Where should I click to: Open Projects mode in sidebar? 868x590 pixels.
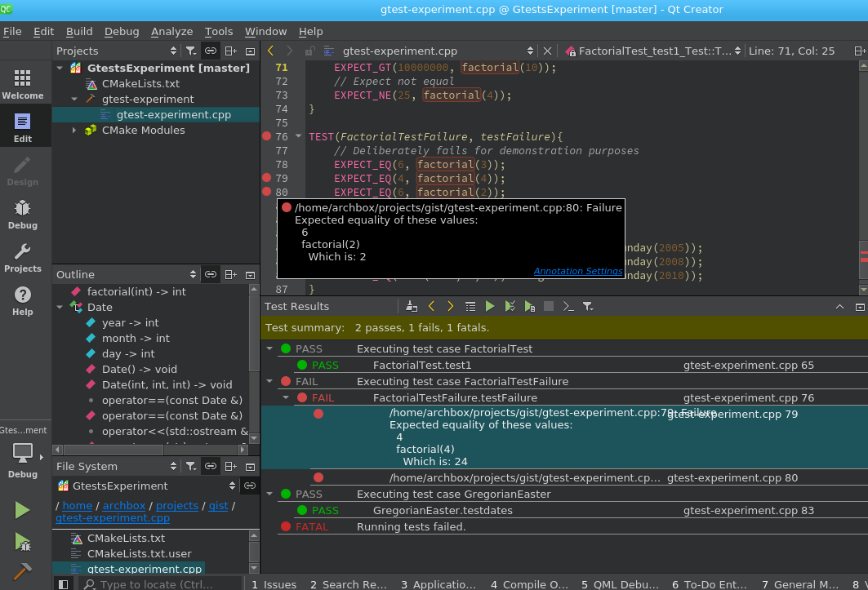(x=23, y=257)
